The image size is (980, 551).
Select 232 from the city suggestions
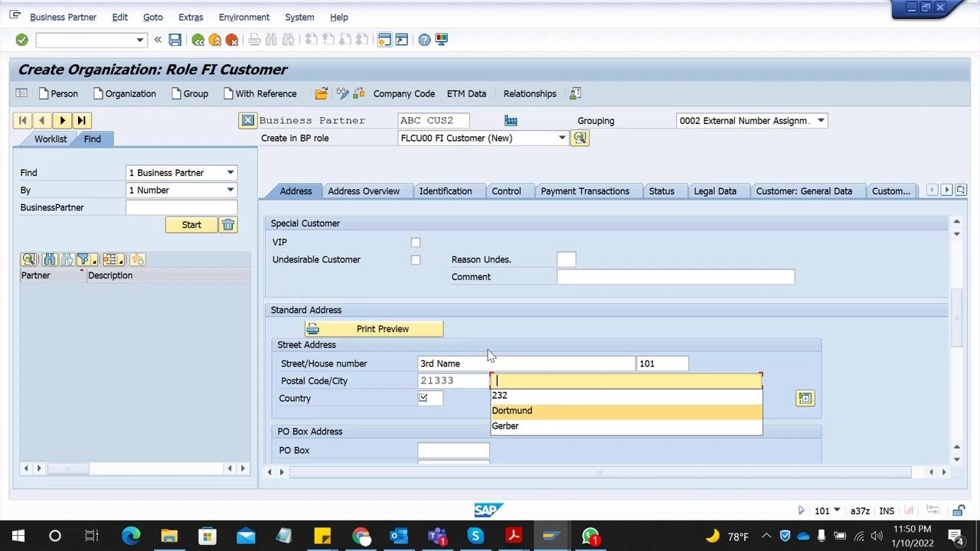(x=626, y=396)
